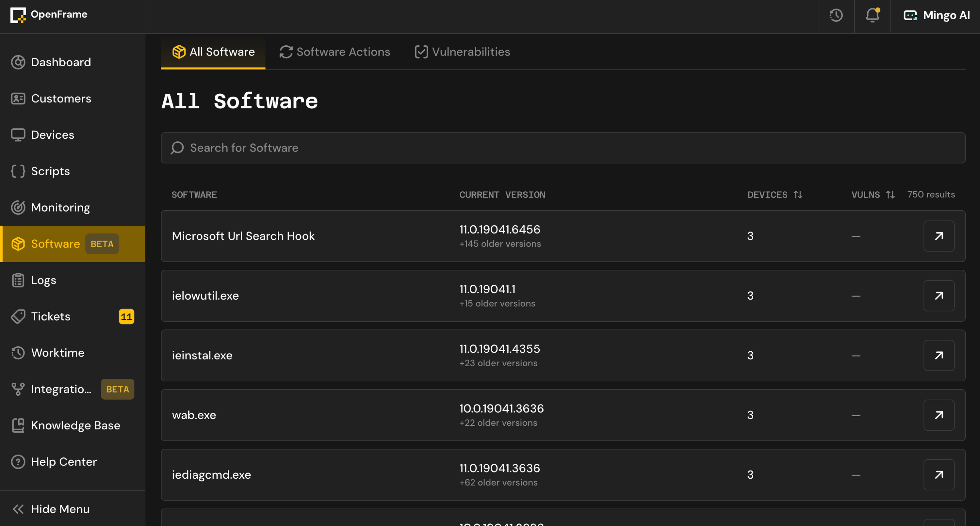
Task: Click the Knowledge Base book icon
Action: [18, 425]
